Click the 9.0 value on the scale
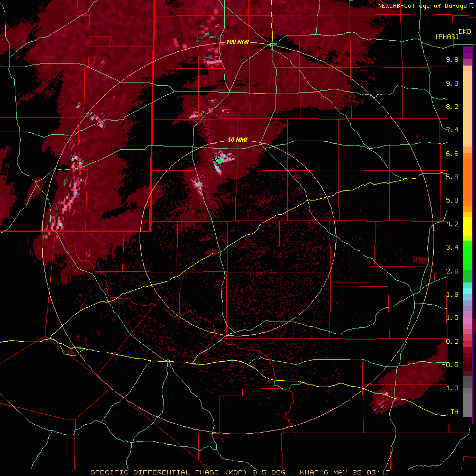 [452, 83]
